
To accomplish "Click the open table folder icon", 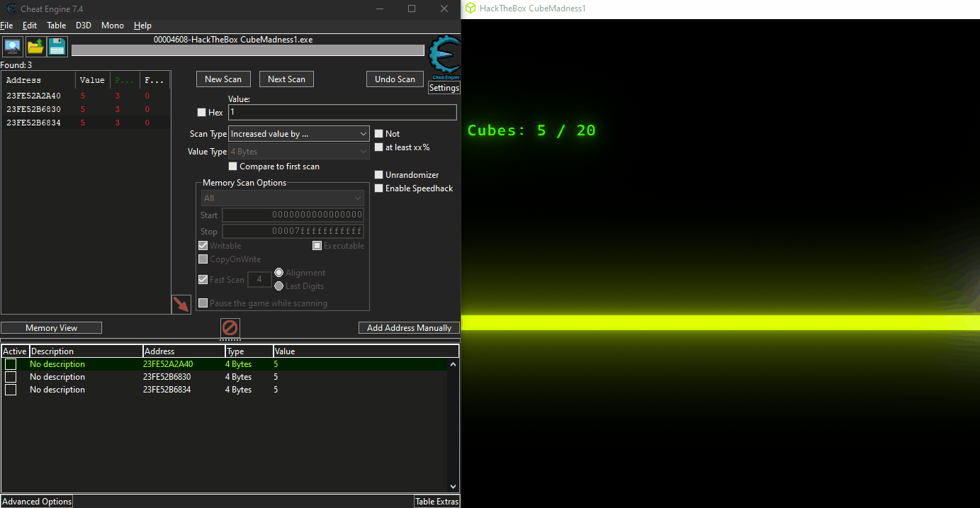I will pos(35,47).
